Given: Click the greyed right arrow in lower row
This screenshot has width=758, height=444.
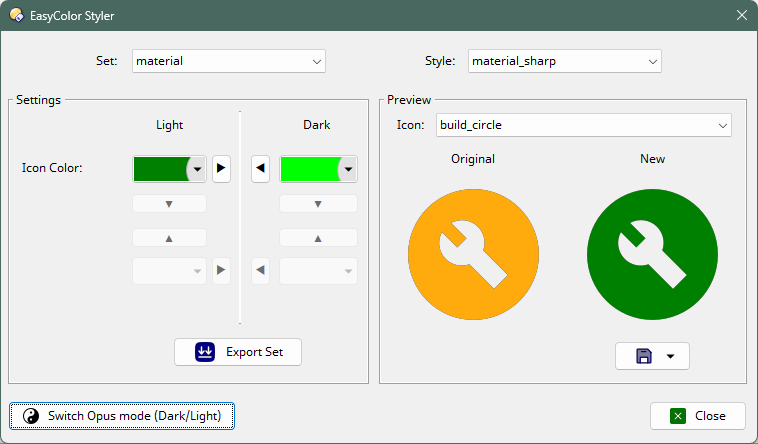Looking at the screenshot, I should pos(221,270).
